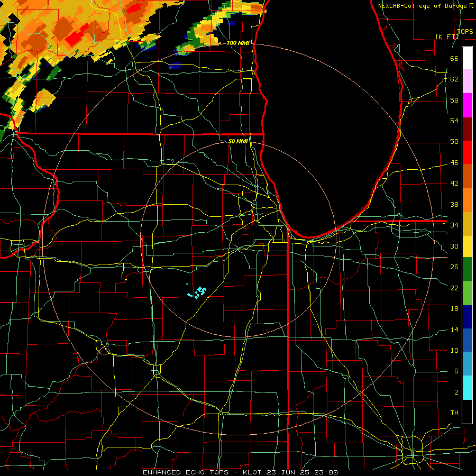Screen dimensions: 476x476
Task: Click the legend value '2'
Action: click(456, 392)
